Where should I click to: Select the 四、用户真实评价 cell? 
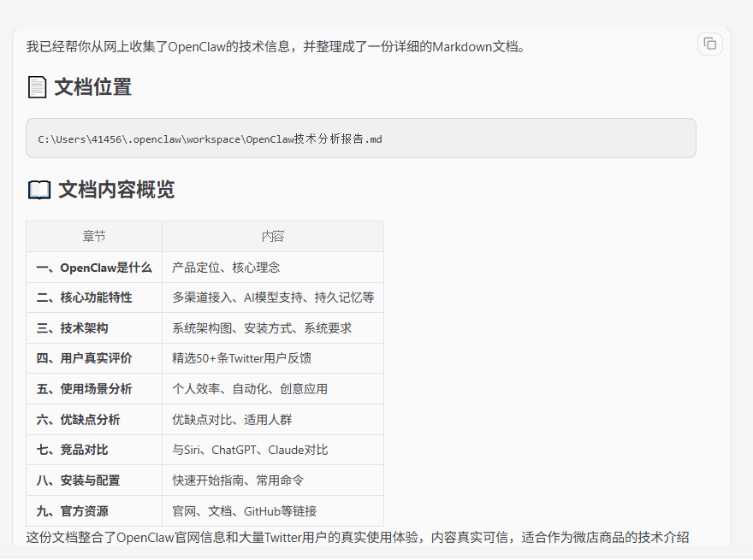point(94,358)
